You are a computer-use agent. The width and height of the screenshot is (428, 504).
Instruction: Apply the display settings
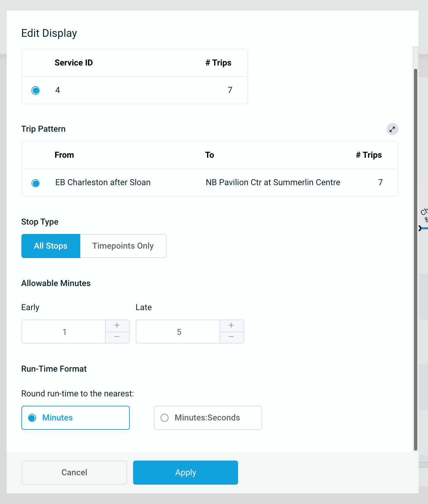pyautogui.click(x=186, y=473)
